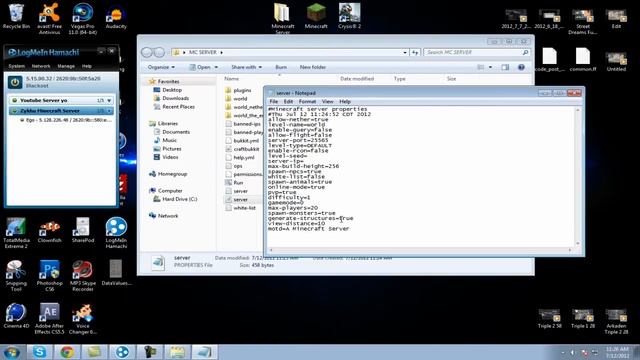Launch Cinema 4D desktop shortcut
The image size is (640, 360).
pos(16,316)
